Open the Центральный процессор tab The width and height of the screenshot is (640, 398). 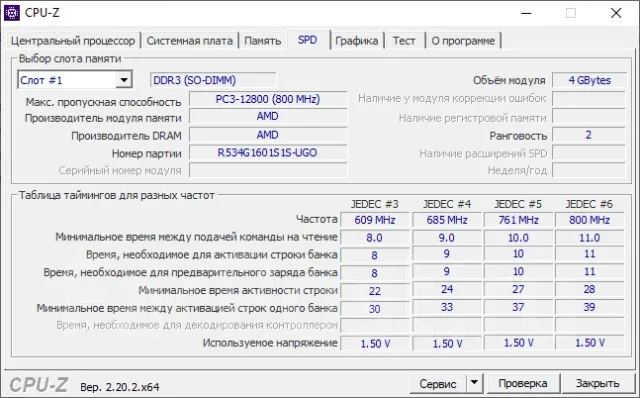coord(73,41)
